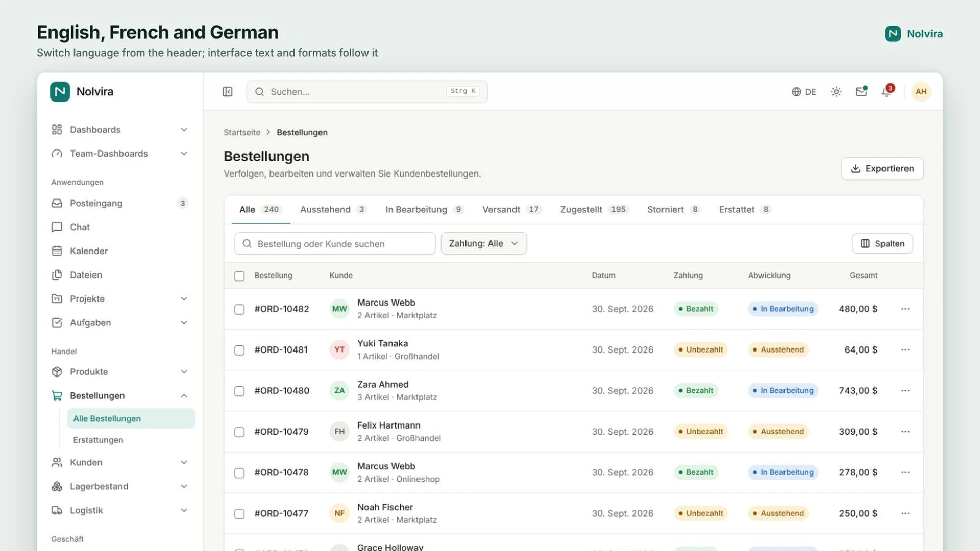Switch to the Ausstehend tab

click(333, 210)
